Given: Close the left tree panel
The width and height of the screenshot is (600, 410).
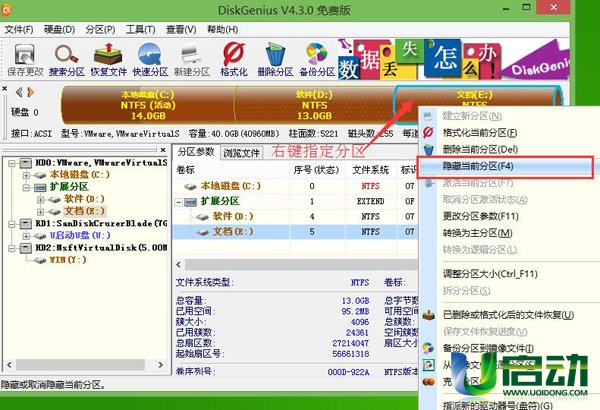Looking at the screenshot, I should coord(163,150).
